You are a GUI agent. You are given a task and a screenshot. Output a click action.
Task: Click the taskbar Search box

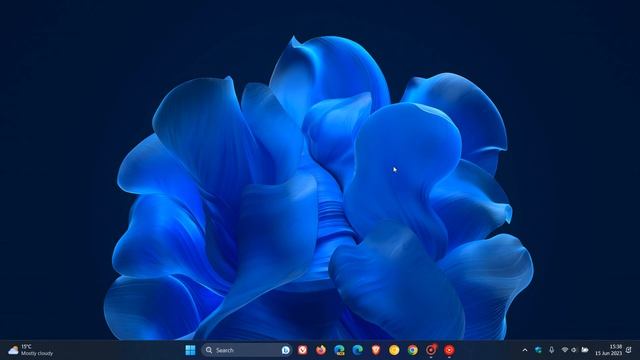[247, 350]
